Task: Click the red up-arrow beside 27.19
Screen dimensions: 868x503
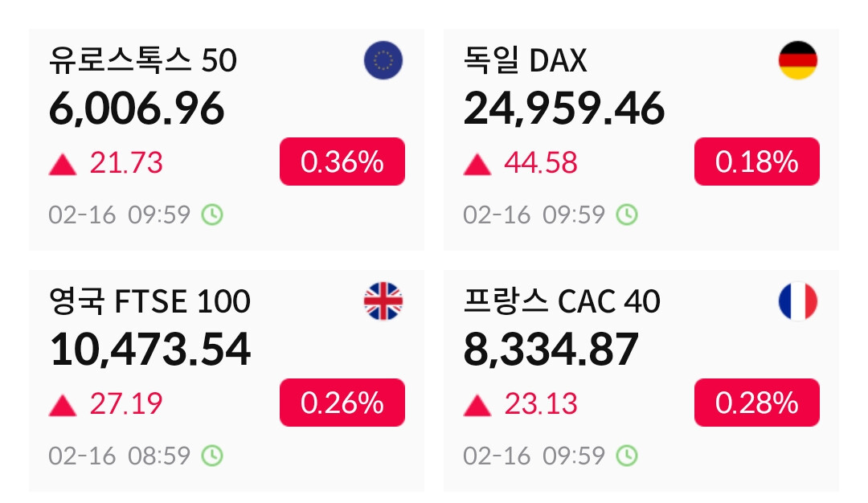Action: pos(63,406)
